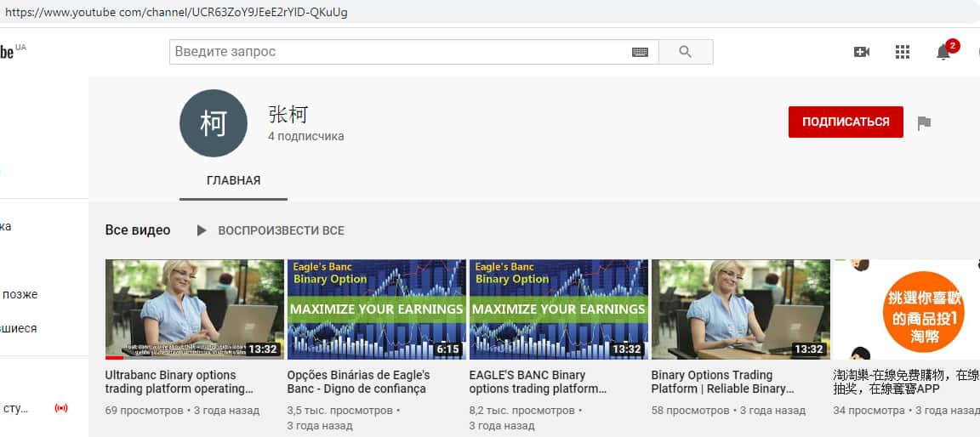
Task: Click title Opções Binárias de Eagle's Banc
Action: (358, 382)
